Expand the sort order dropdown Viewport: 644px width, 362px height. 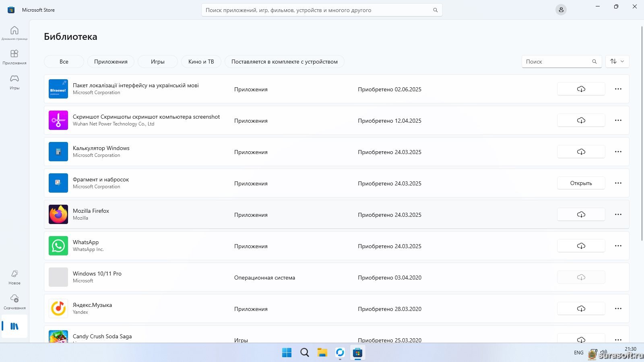[x=617, y=62]
